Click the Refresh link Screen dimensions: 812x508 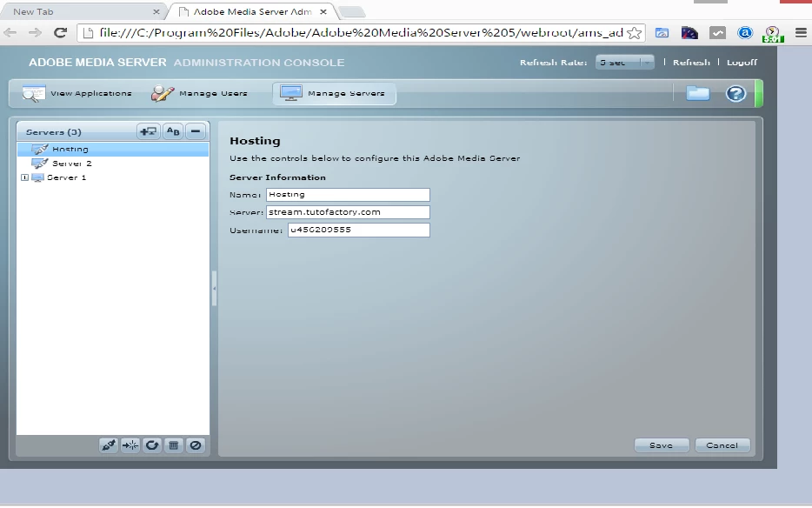point(691,63)
